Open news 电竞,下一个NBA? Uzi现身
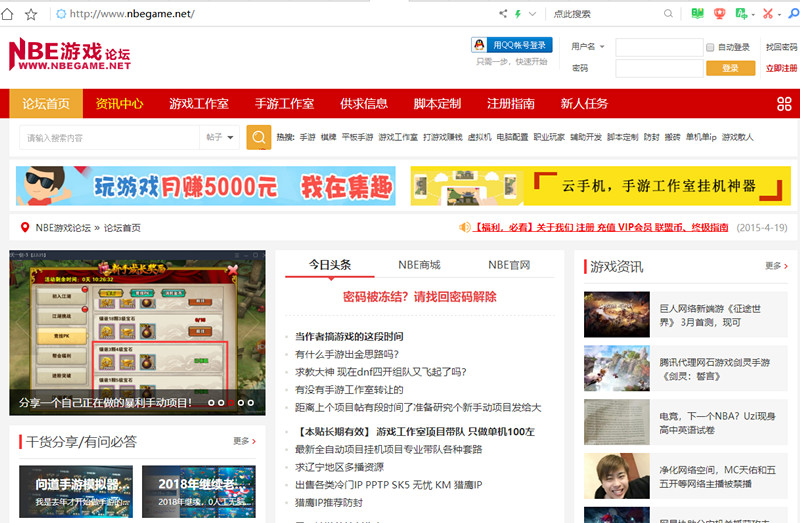This screenshot has width=800, height=523. 717,423
